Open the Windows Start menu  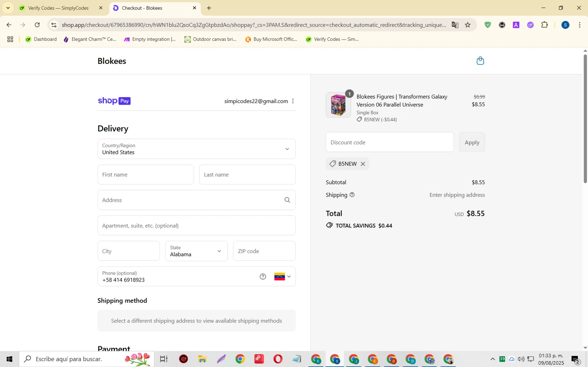click(x=9, y=359)
